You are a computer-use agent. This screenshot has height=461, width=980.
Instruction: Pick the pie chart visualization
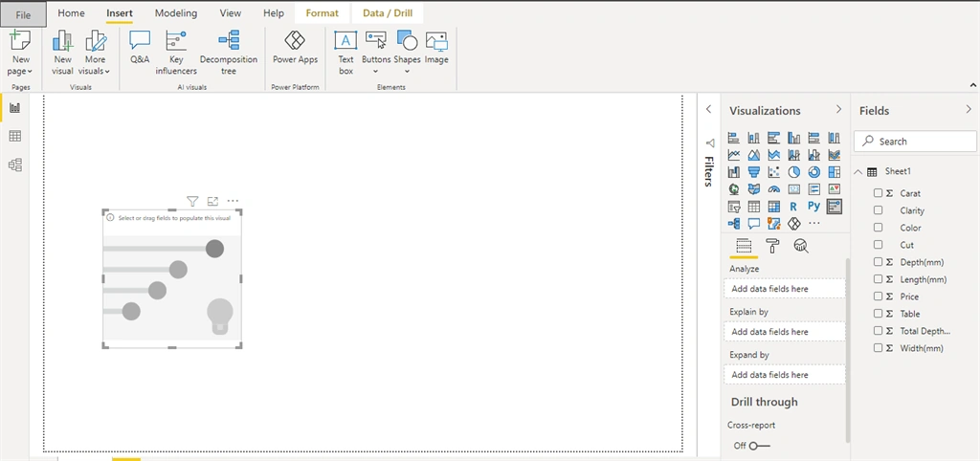click(793, 172)
